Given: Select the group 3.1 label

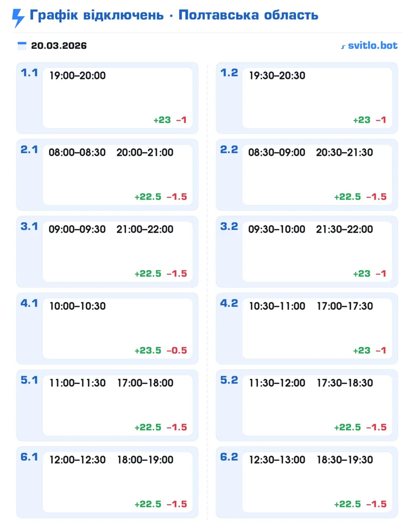Looking at the screenshot, I should pos(29,226).
